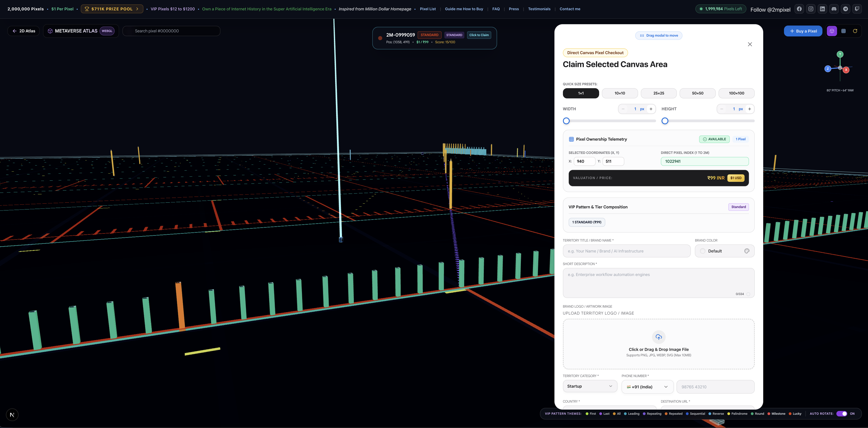Screen dimensions: 868x428
Task: Click the Direct Pixel Index field 1022941
Action: point(705,162)
